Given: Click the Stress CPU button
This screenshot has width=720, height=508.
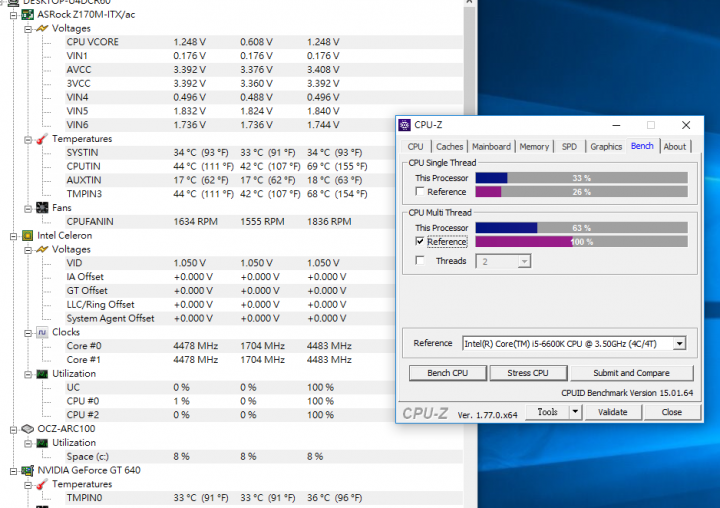Looking at the screenshot, I should 528,373.
